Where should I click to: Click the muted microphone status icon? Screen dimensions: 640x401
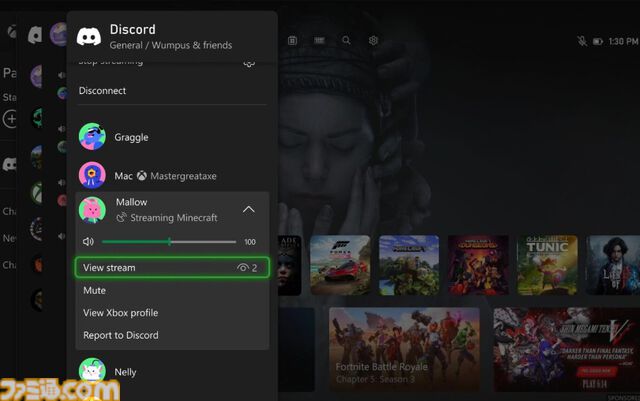[582, 41]
